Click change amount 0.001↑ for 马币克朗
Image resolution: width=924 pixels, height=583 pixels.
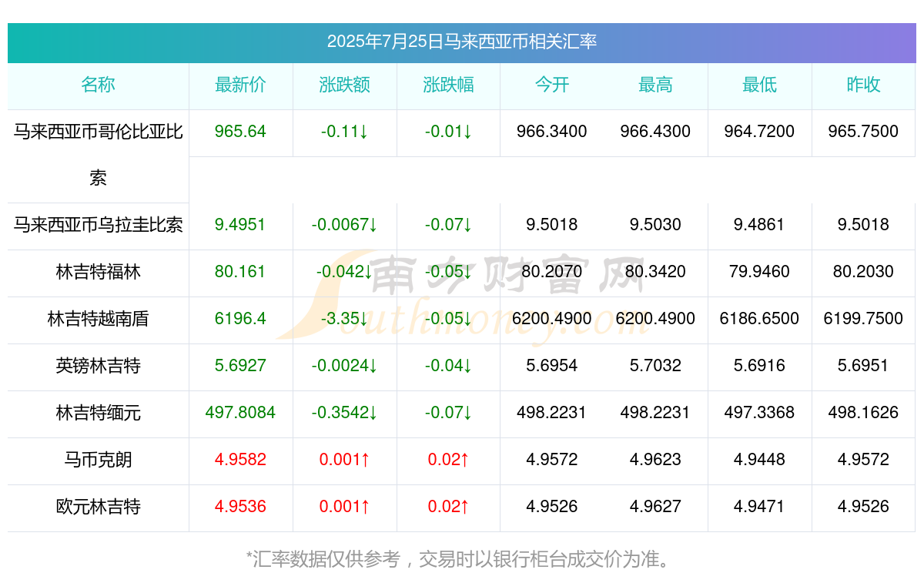click(x=344, y=460)
